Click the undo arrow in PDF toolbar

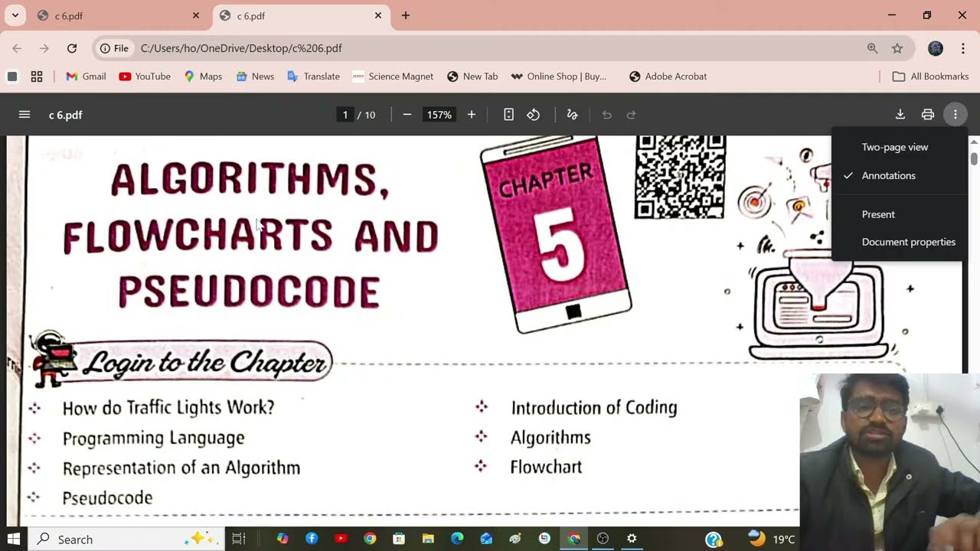pos(607,115)
